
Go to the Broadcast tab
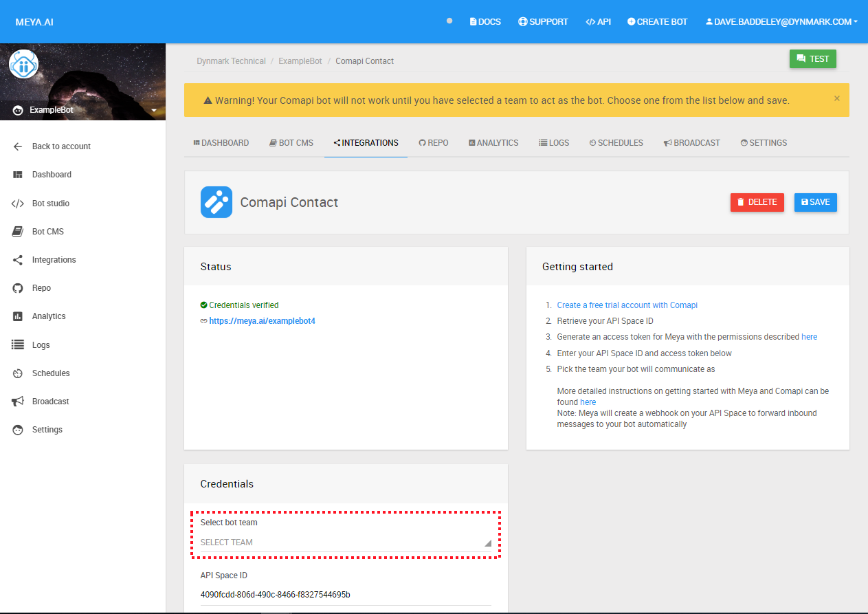click(692, 143)
